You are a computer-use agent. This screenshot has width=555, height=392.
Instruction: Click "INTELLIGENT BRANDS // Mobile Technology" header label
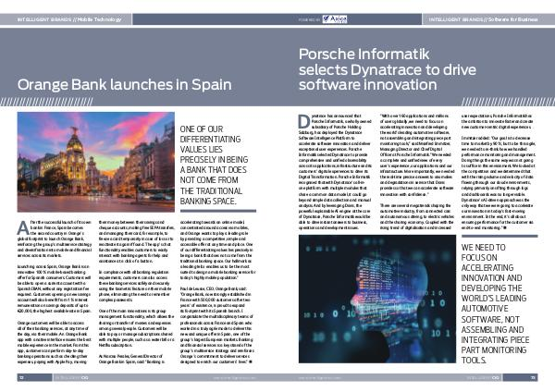tap(69, 19)
